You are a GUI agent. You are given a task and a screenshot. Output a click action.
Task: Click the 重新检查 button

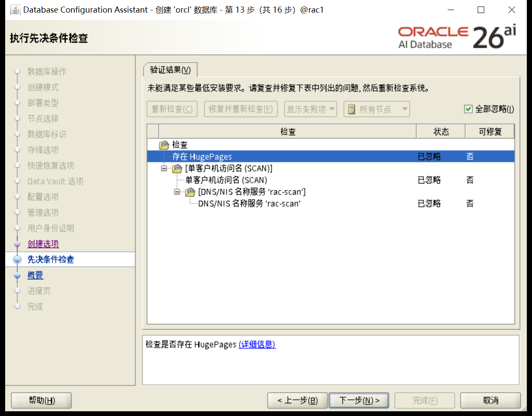click(172, 109)
